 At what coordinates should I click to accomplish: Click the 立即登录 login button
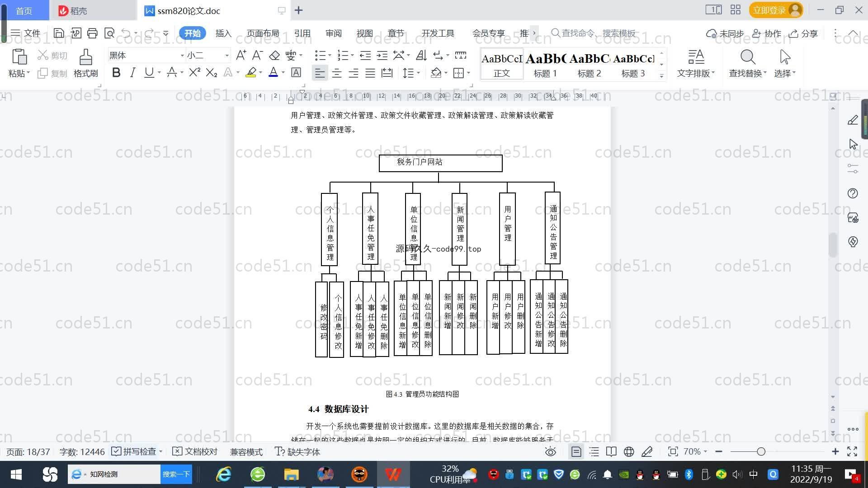(776, 10)
